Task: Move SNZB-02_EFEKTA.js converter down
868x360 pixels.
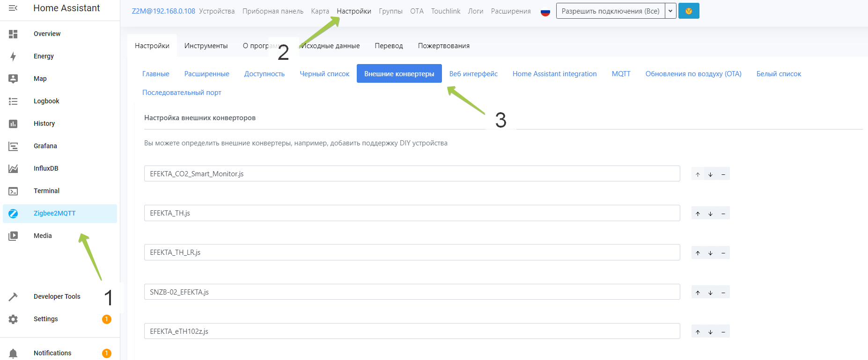Action: [x=710, y=292]
